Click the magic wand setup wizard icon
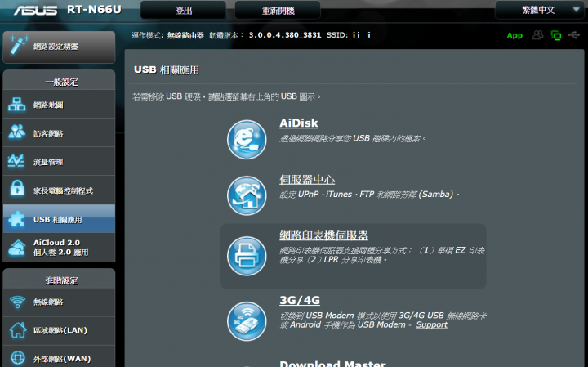Image resolution: width=588 pixels, height=367 pixels. coord(18,45)
